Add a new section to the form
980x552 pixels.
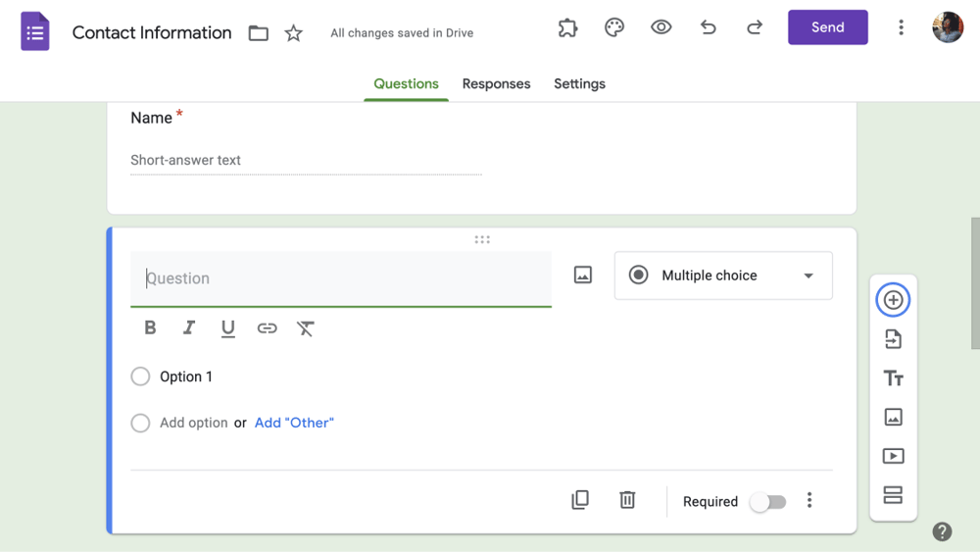tap(893, 495)
